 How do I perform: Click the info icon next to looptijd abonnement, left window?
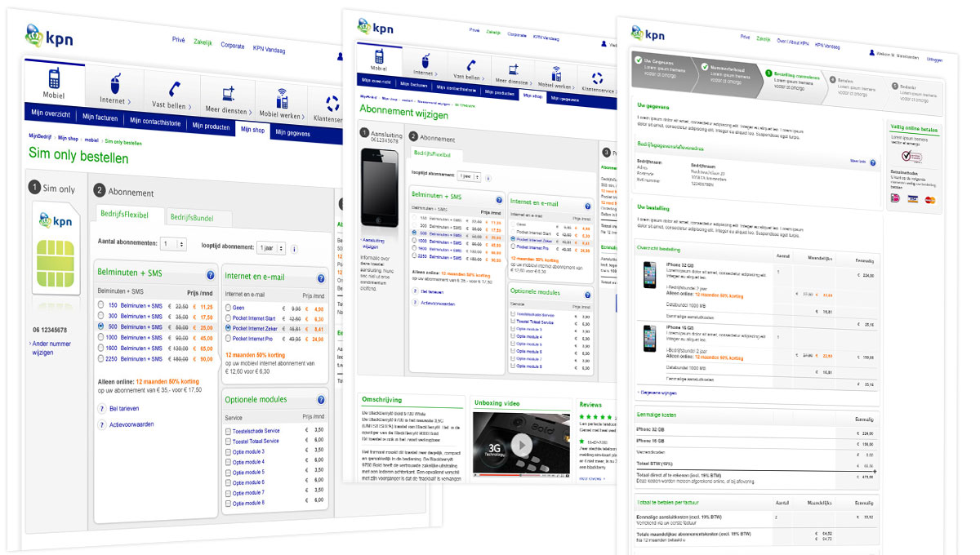coord(293,249)
